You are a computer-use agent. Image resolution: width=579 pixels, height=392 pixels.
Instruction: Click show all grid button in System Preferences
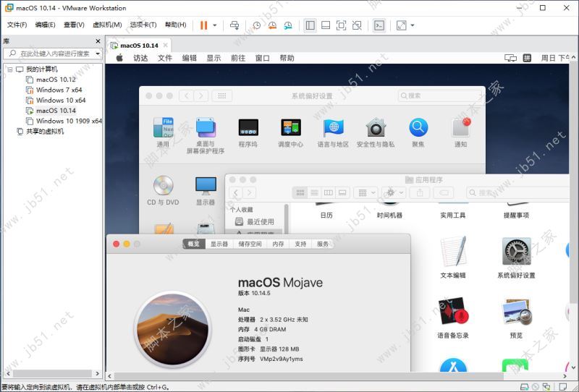pyautogui.click(x=222, y=95)
